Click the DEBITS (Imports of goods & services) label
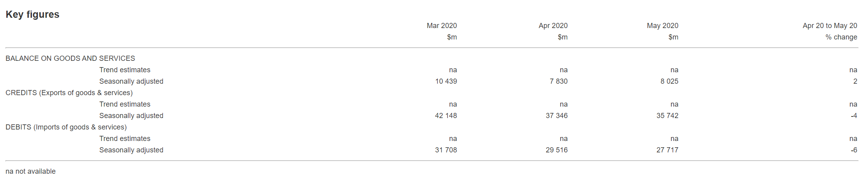Screen dimensions: 868x182 (x=66, y=127)
